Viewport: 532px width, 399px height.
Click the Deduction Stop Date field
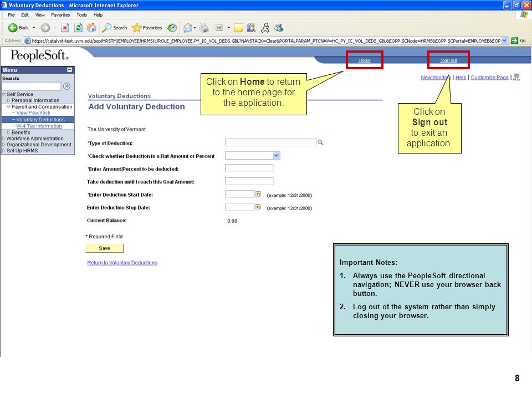tap(240, 207)
